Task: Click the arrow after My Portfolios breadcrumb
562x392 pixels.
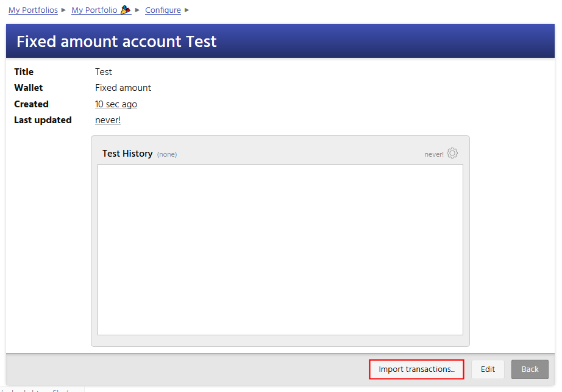Action: tap(64, 10)
